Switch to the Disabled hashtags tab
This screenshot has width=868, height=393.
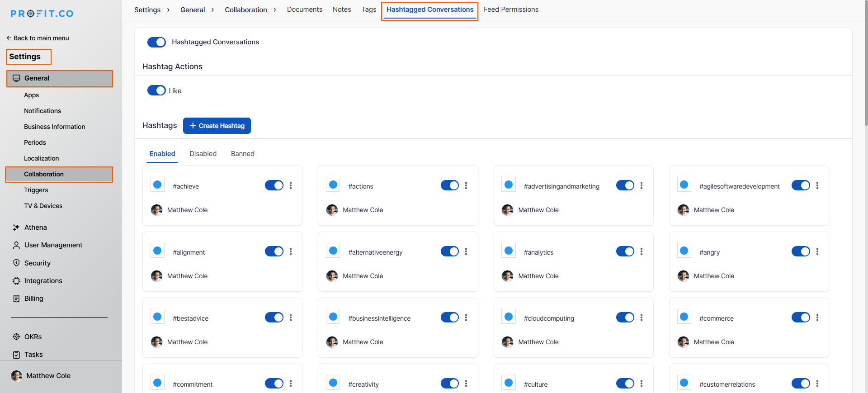click(203, 154)
